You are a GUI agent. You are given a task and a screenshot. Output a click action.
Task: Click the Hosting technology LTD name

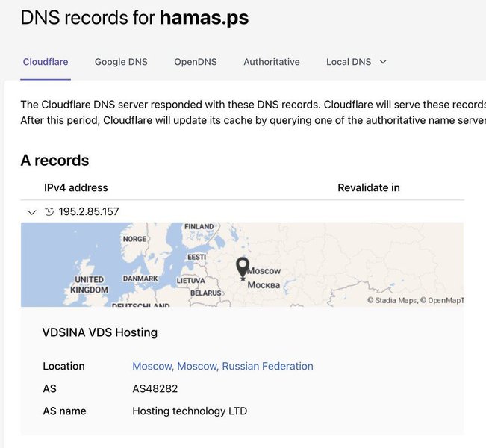point(190,411)
